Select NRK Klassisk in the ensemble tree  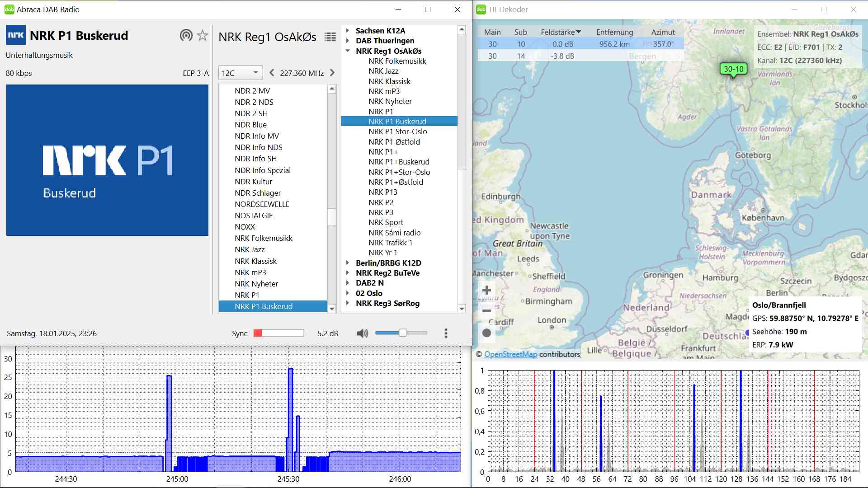(x=389, y=81)
